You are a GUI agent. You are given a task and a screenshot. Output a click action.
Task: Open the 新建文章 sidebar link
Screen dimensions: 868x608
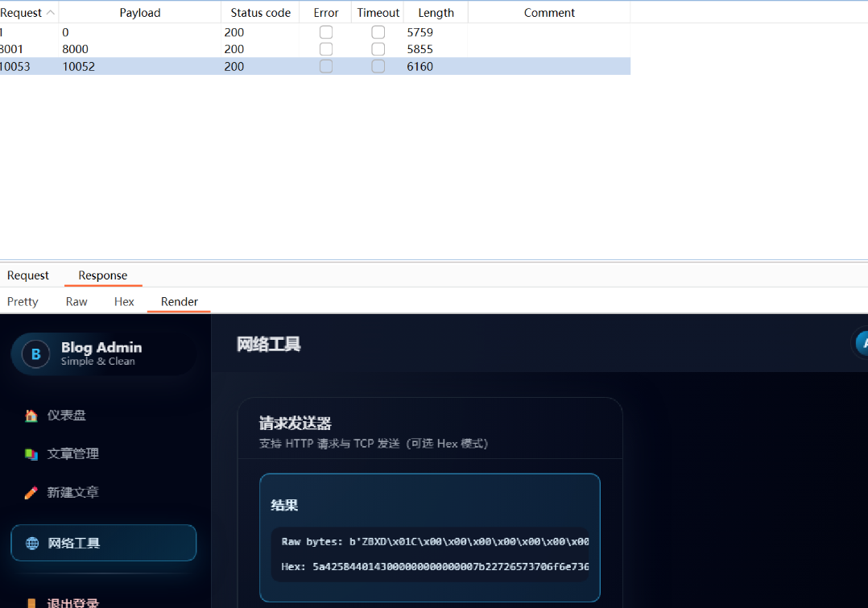[72, 493]
